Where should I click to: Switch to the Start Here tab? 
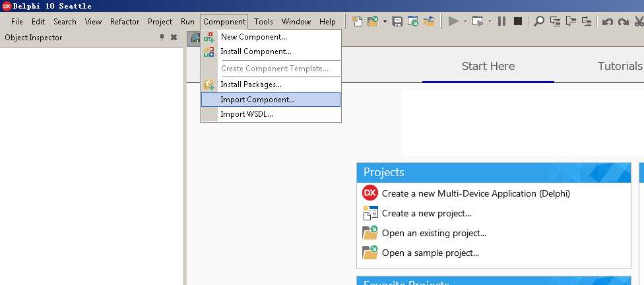click(488, 66)
